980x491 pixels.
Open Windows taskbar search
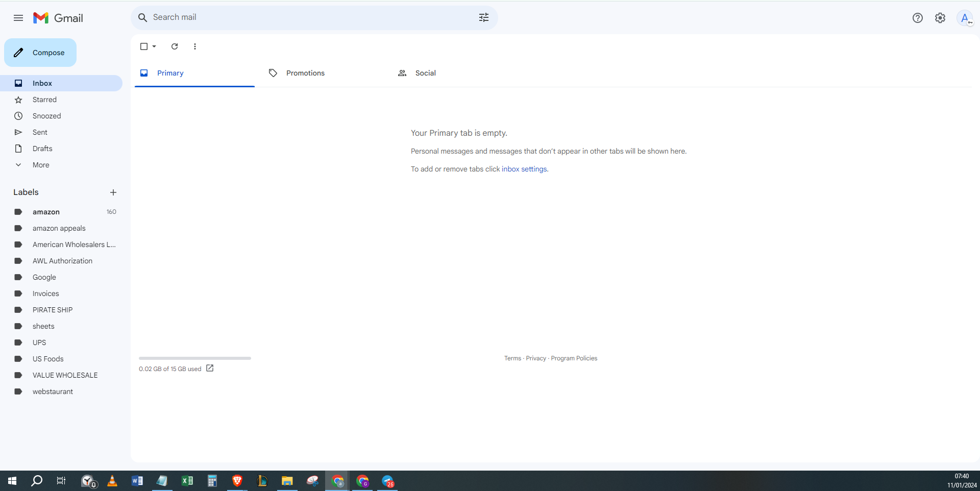(37, 481)
